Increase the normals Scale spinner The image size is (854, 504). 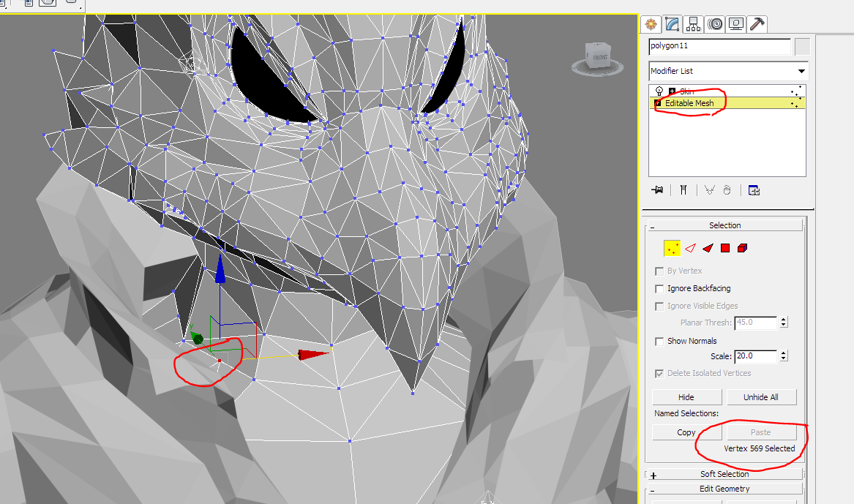click(782, 353)
